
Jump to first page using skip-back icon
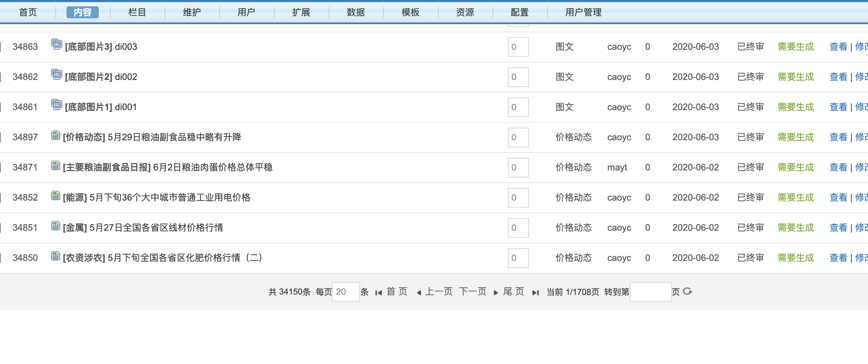click(378, 292)
